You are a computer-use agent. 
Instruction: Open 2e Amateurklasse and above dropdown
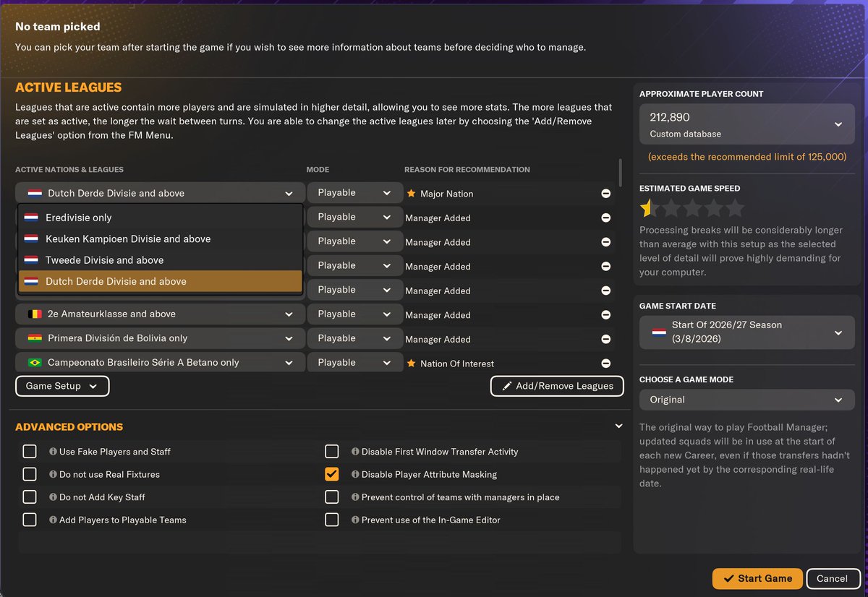(x=158, y=314)
